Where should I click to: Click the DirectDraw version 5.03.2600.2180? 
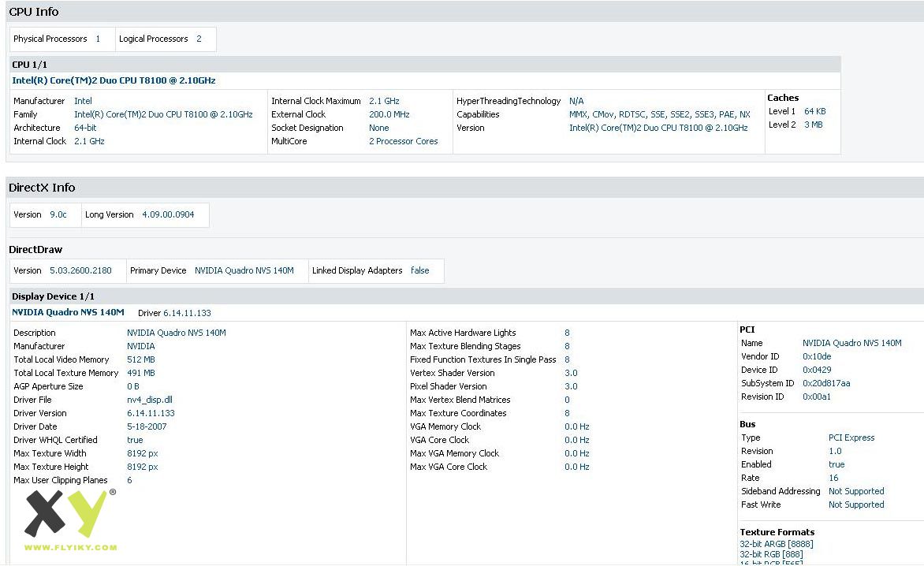(80, 270)
